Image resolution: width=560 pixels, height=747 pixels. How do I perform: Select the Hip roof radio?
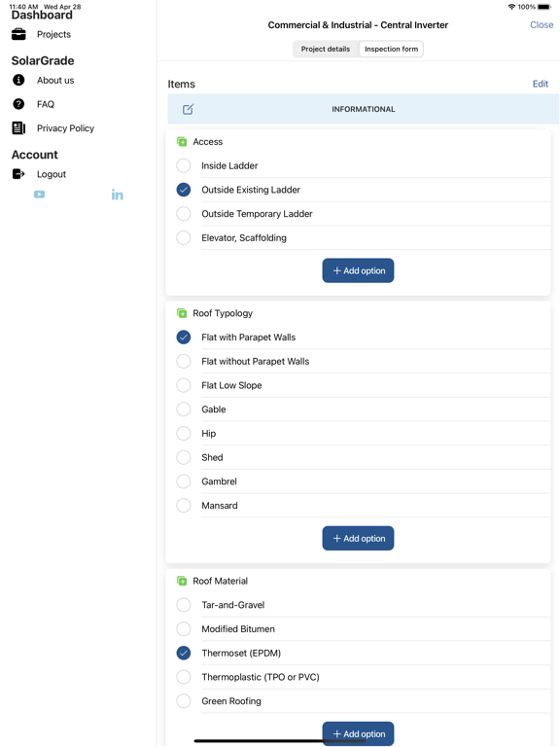[184, 433]
